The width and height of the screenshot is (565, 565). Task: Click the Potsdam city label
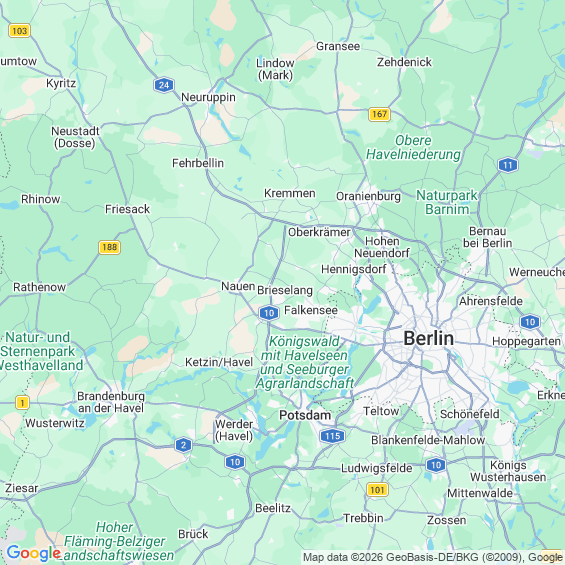pyautogui.click(x=305, y=415)
